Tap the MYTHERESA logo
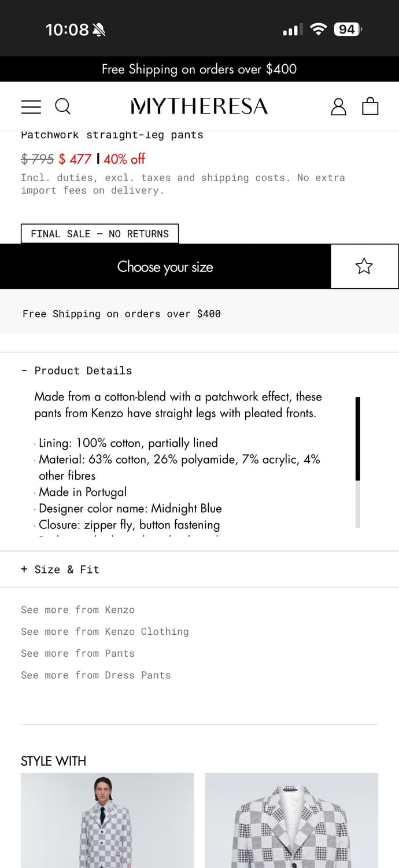The width and height of the screenshot is (399, 868). (199, 106)
